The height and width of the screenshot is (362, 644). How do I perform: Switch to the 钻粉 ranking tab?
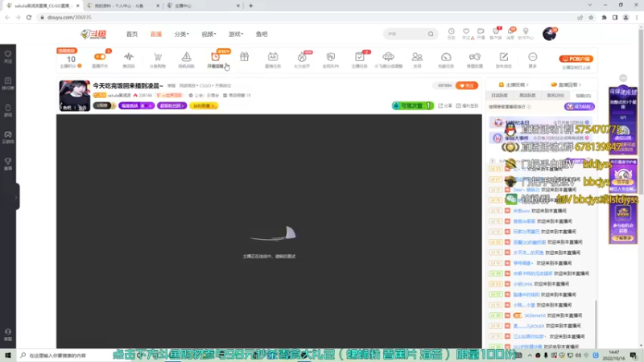(583, 95)
